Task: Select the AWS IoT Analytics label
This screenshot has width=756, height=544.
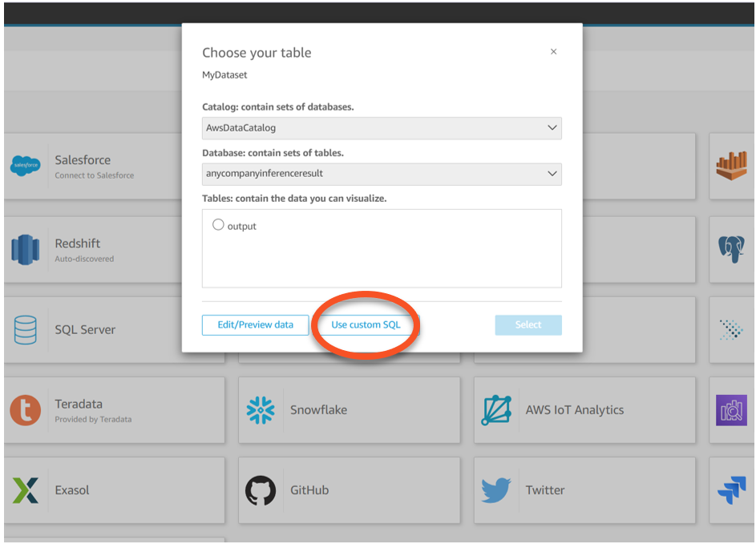Action: point(574,410)
